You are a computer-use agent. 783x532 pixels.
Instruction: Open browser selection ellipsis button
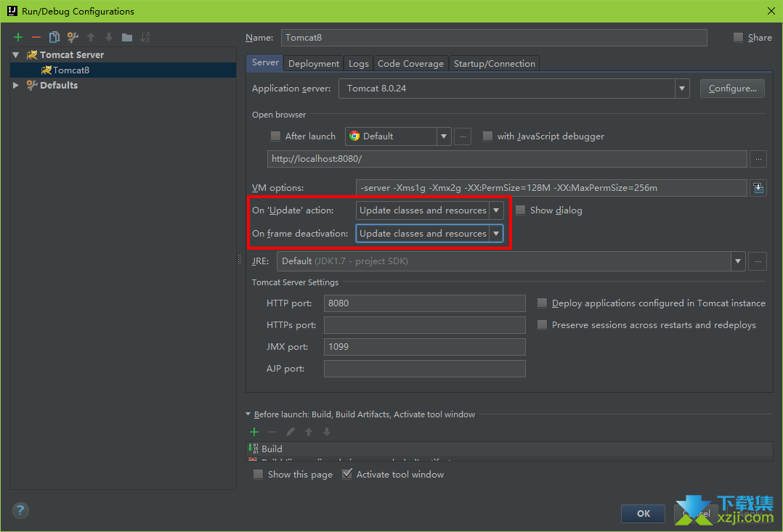pyautogui.click(x=463, y=136)
